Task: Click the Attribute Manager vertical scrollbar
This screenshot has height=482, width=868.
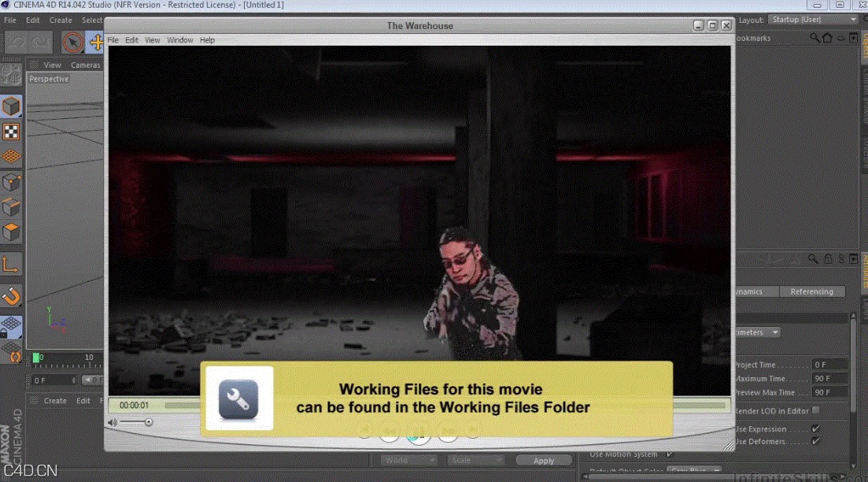Action: coord(853,390)
